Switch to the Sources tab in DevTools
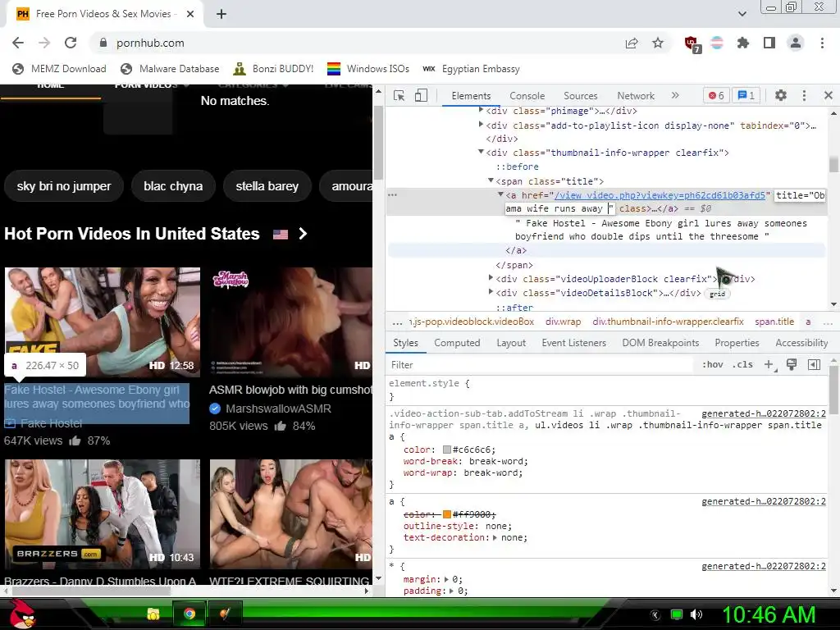This screenshot has height=630, width=840. 580,96
